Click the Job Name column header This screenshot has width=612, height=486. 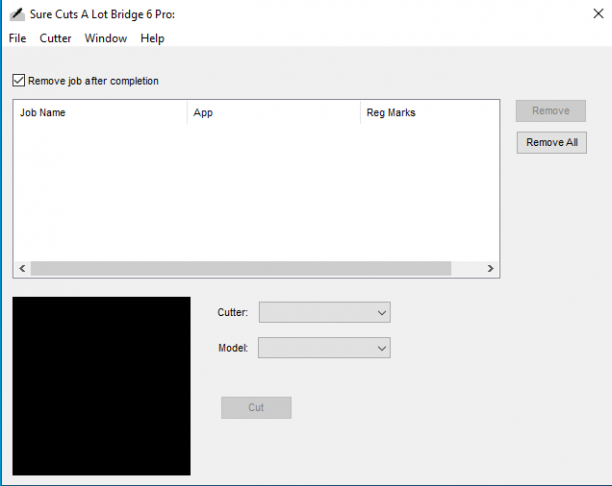[x=100, y=112]
